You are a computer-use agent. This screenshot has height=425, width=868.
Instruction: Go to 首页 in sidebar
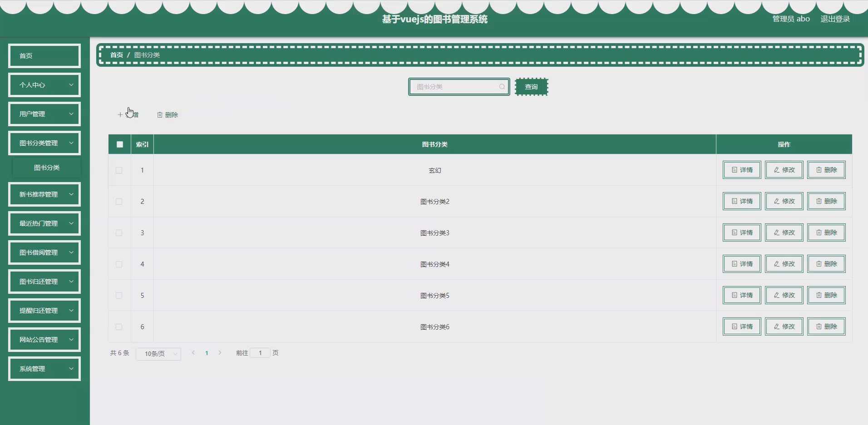(44, 56)
